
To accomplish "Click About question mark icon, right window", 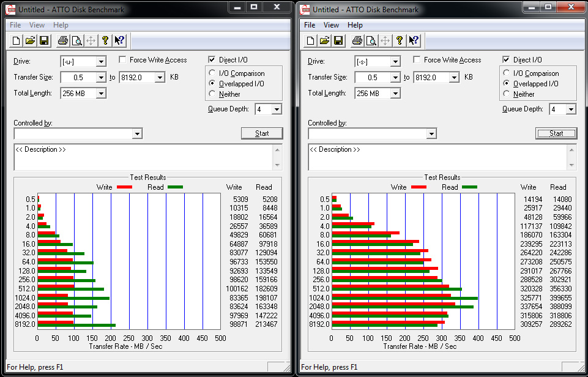I will pos(400,40).
